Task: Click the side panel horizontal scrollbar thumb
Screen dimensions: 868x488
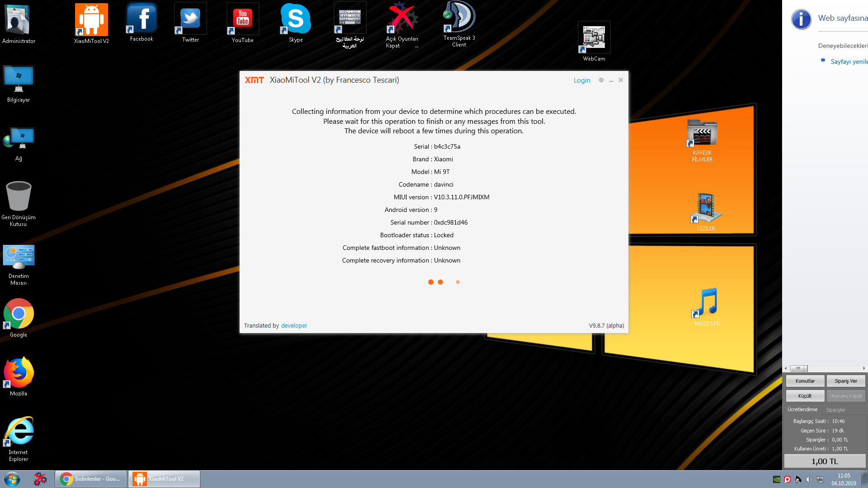Action: click(x=798, y=368)
